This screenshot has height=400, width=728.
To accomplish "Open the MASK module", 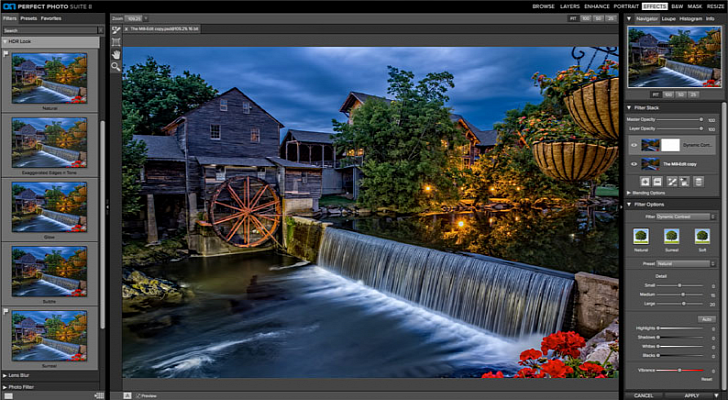I will coord(695,6).
